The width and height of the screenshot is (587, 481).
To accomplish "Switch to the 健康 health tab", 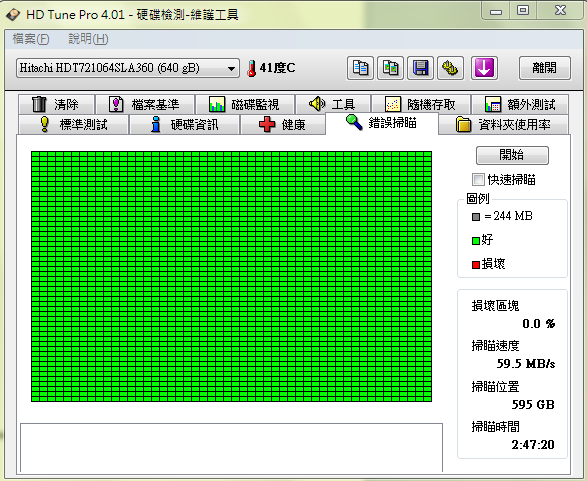I will [283, 125].
